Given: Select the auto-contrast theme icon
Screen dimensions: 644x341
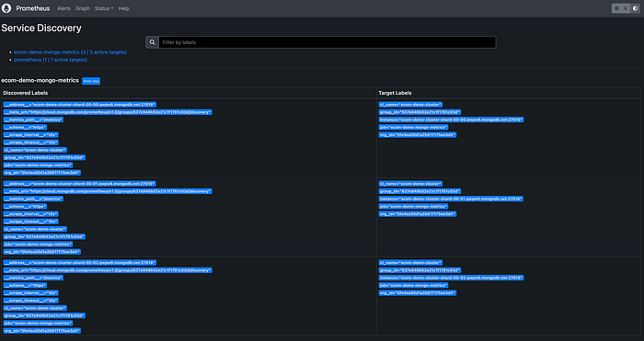Looking at the screenshot, I should tap(636, 8).
